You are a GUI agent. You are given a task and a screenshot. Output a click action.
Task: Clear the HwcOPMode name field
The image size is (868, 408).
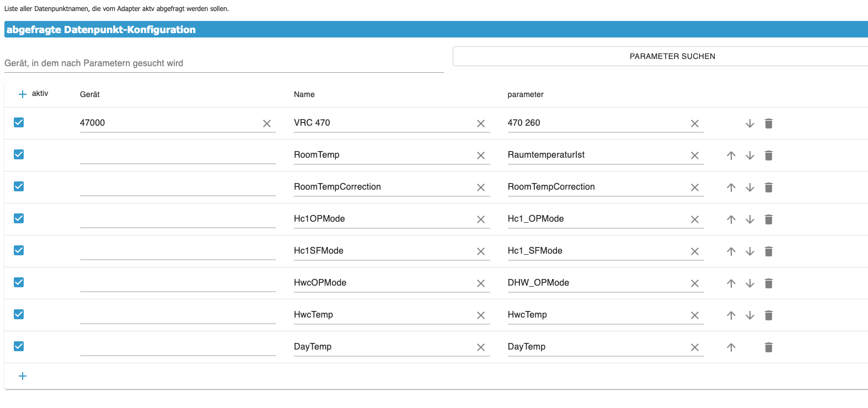click(481, 283)
